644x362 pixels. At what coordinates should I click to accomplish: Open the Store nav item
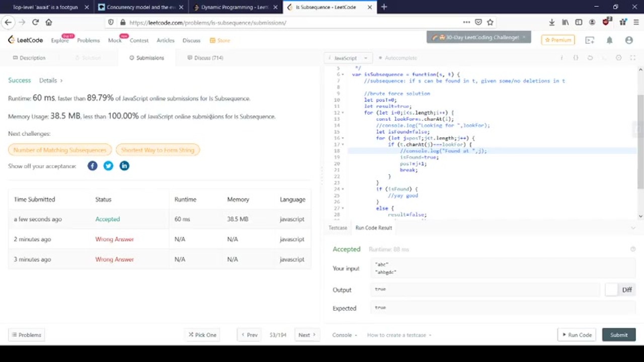220,40
